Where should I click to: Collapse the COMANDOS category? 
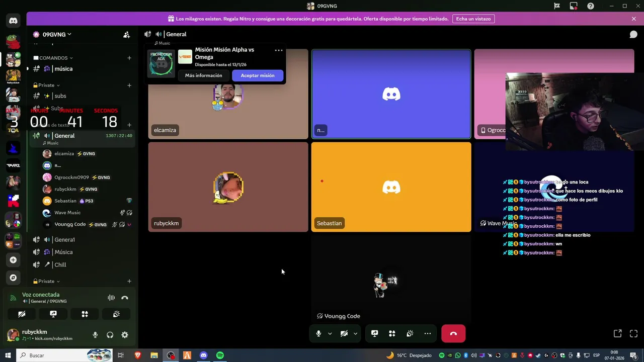pyautogui.click(x=53, y=58)
